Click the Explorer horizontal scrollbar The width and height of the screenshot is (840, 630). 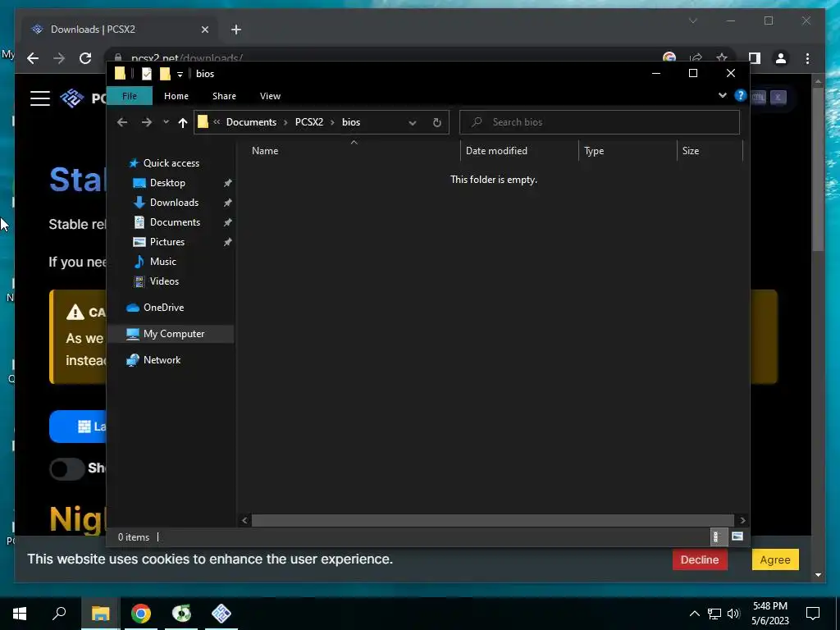pyautogui.click(x=492, y=520)
